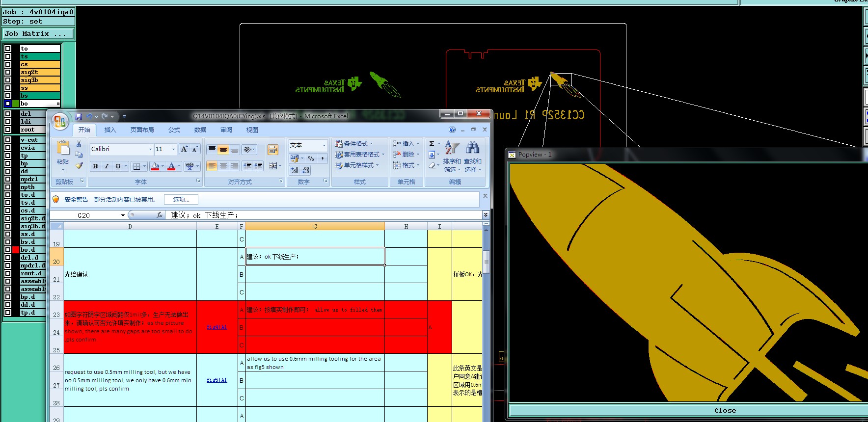The image size is (868, 422).
Task: Toggle the checkbox for layer 'rout'
Action: click(8, 130)
